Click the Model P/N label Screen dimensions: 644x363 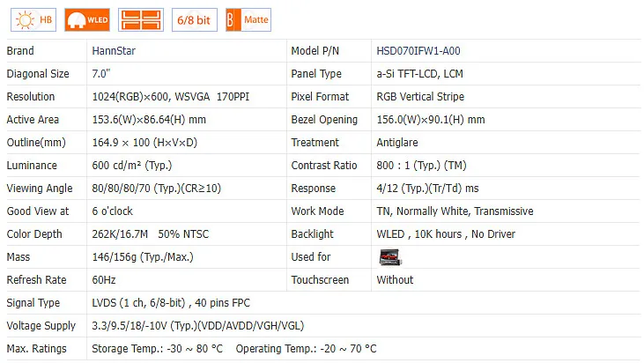[315, 51]
